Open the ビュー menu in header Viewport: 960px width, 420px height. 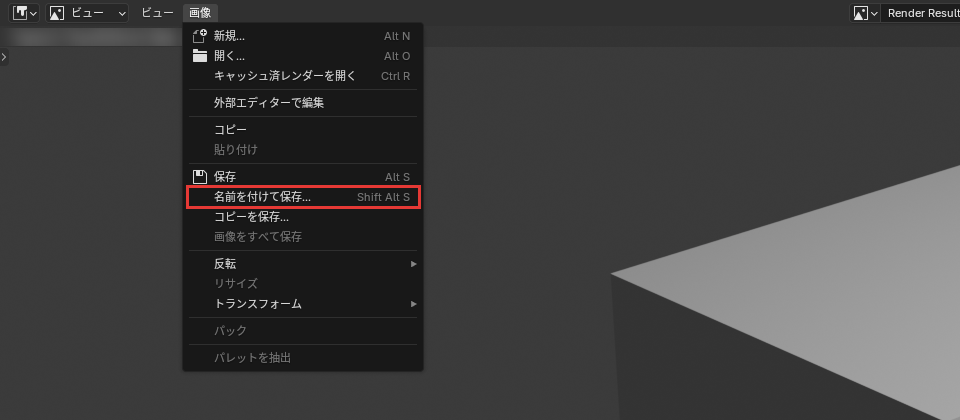click(157, 13)
